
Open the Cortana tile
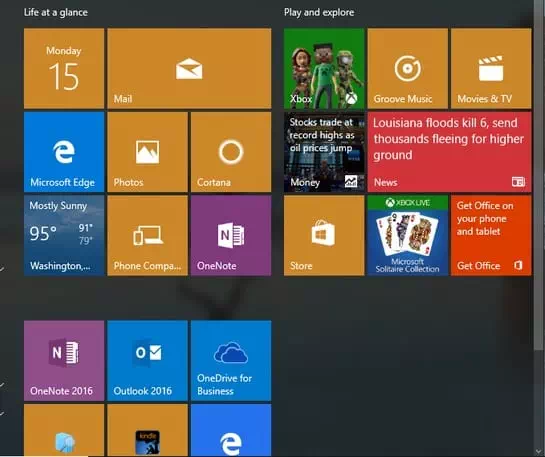[231, 152]
